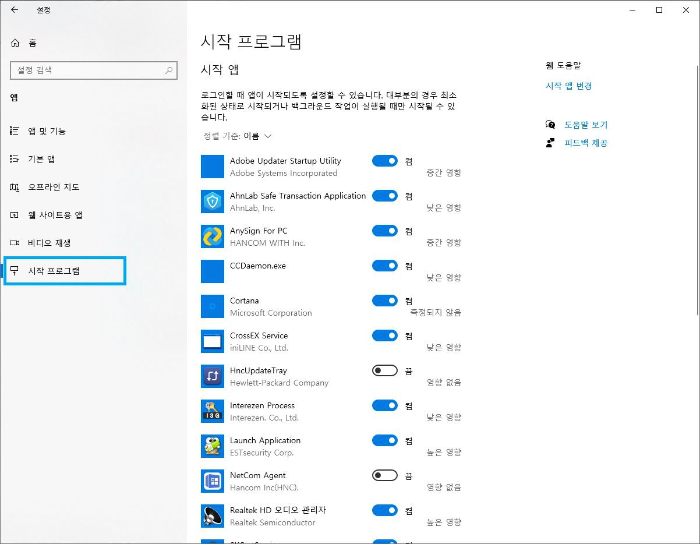Click CrossEX Service app icon
The height and width of the screenshot is (544, 700).
coord(212,341)
